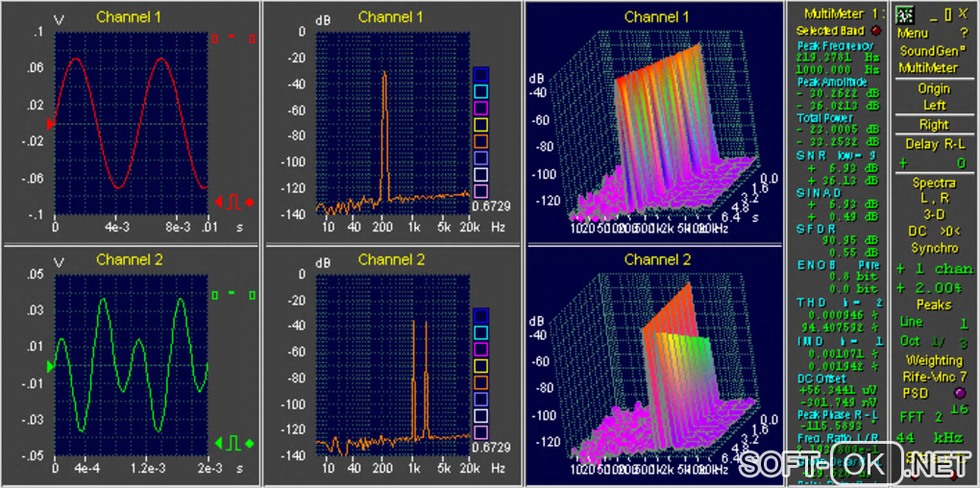
Task: Select pink swatch in Channel 2 spectrum
Action: (480, 432)
